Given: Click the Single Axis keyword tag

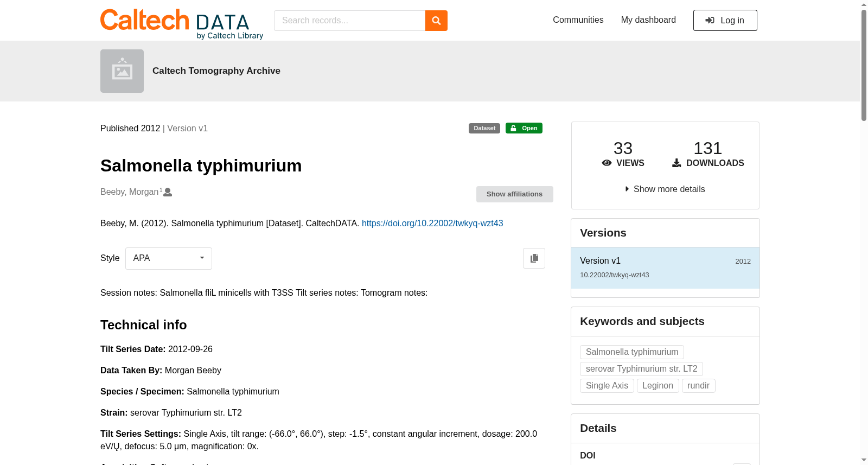Looking at the screenshot, I should click(x=607, y=386).
